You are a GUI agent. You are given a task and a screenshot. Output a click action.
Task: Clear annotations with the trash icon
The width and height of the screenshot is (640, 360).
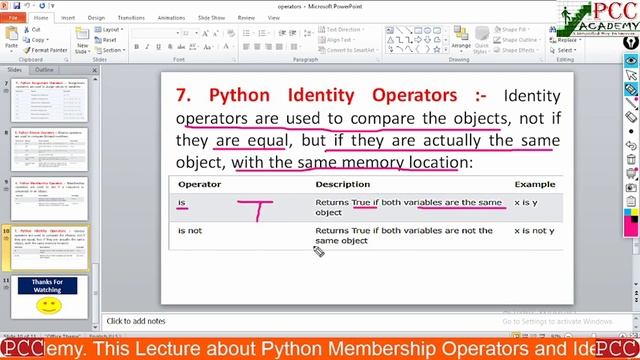(x=631, y=159)
